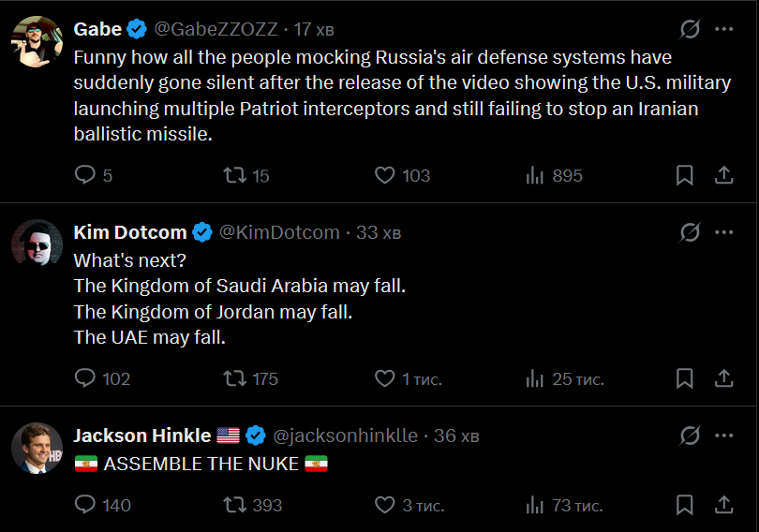Repost Kim Dotcom's tweet

click(233, 378)
